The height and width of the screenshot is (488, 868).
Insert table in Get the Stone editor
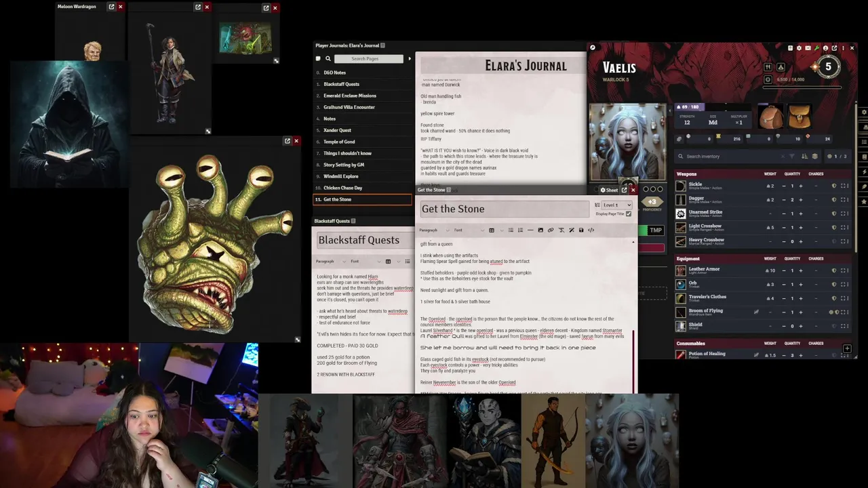(x=492, y=230)
